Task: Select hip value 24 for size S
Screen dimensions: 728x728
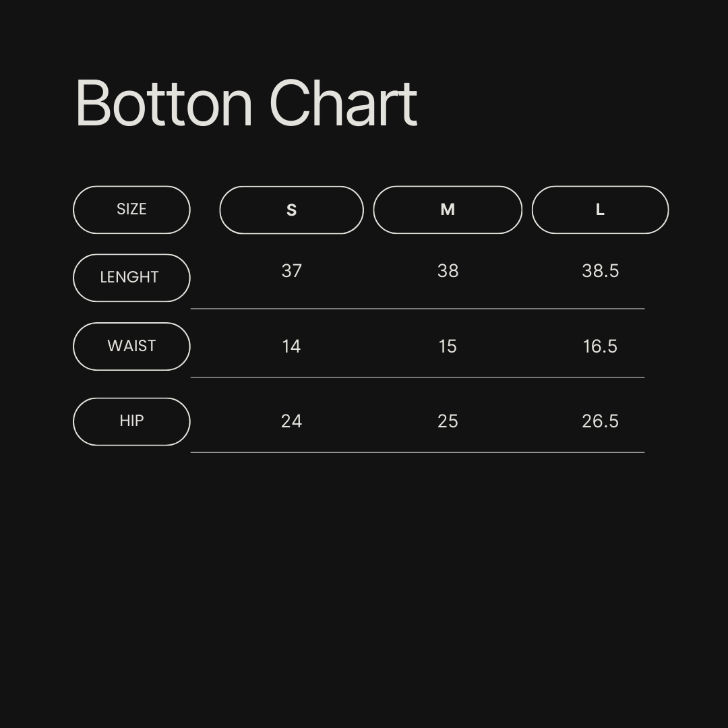Action: [291, 421]
